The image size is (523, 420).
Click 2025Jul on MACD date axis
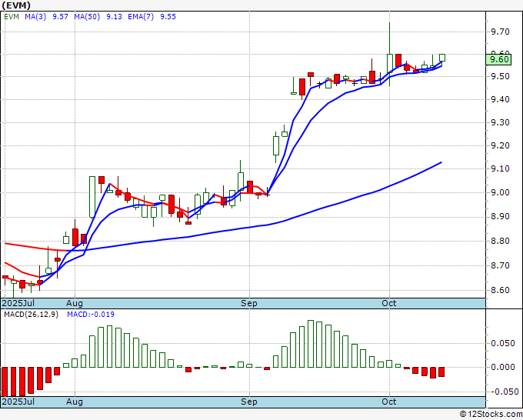(18, 402)
